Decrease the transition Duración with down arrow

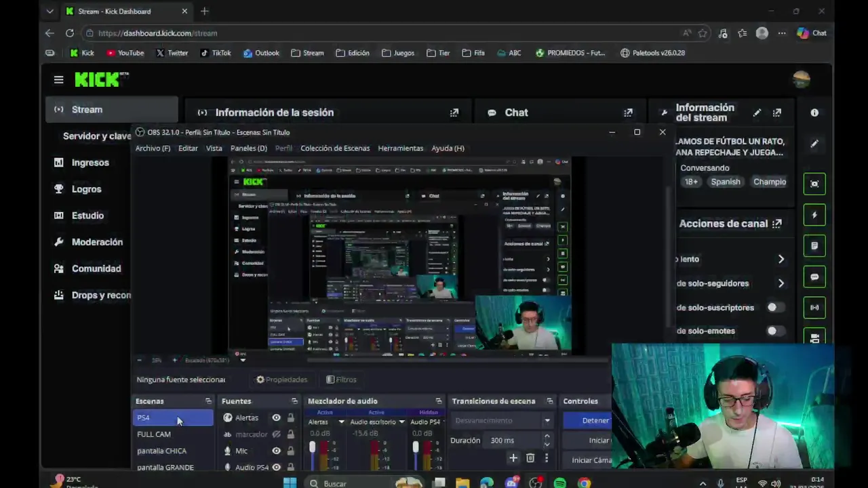[547, 445]
